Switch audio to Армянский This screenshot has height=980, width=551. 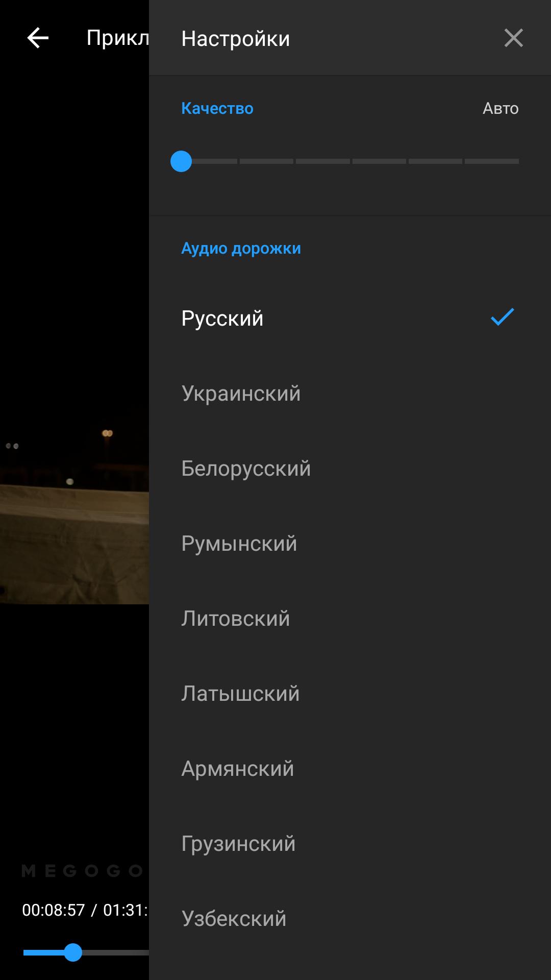point(350,768)
